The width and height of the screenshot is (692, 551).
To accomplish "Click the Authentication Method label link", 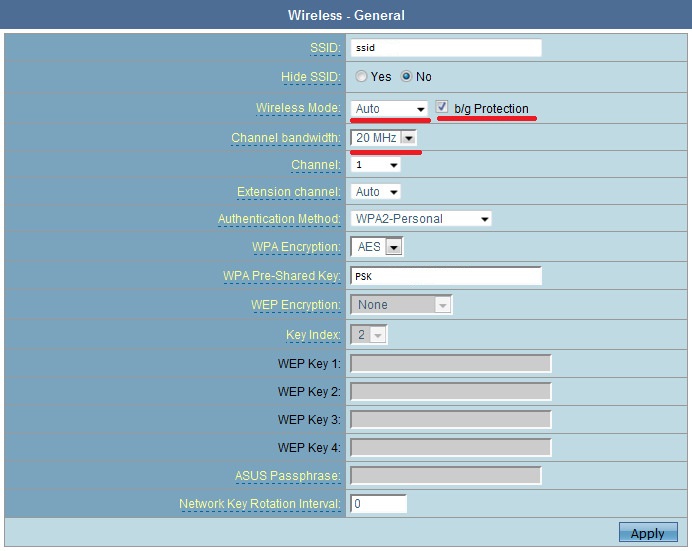I will 279,219.
